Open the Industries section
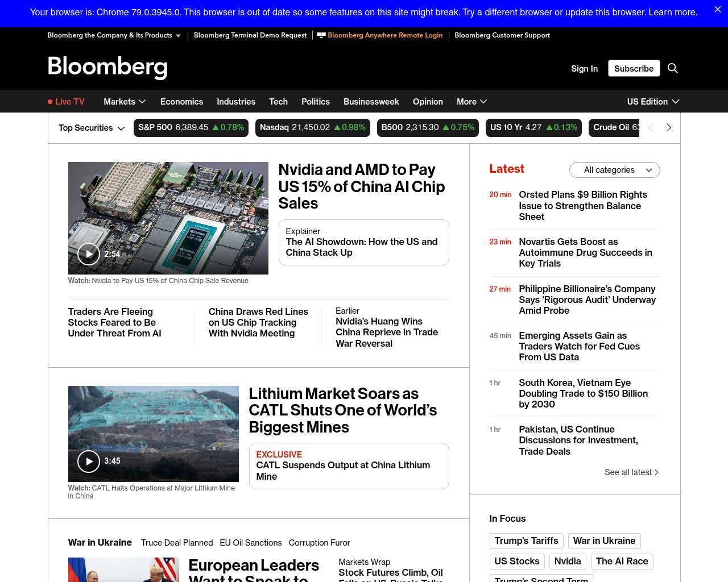This screenshot has width=728, height=582. pyautogui.click(x=236, y=102)
